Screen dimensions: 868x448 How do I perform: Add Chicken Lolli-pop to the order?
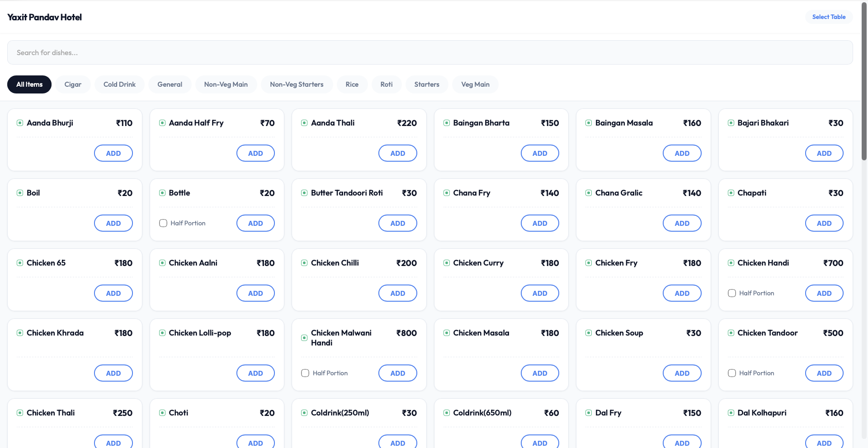point(255,373)
